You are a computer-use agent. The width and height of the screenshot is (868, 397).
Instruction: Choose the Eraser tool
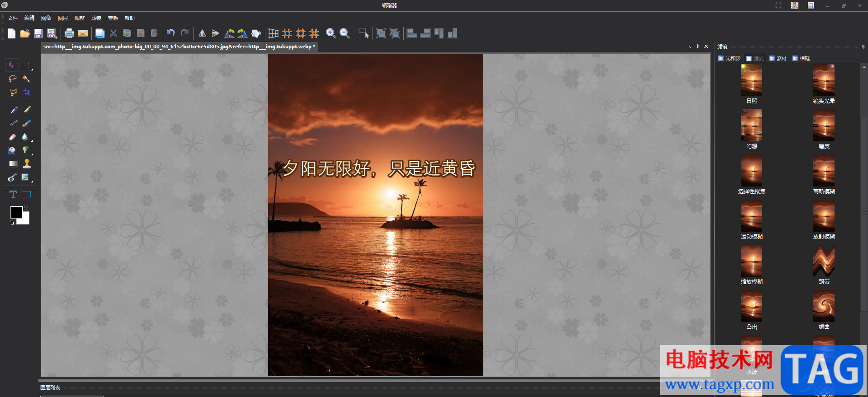tap(13, 137)
